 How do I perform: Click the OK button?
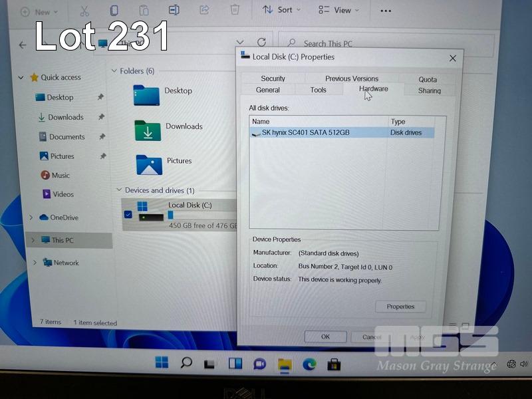point(325,336)
